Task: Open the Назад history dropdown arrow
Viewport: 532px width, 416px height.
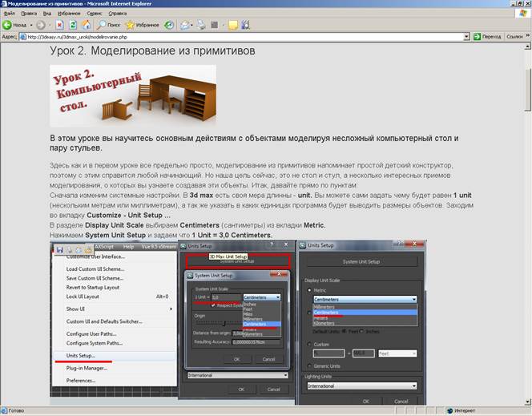Action: point(31,25)
